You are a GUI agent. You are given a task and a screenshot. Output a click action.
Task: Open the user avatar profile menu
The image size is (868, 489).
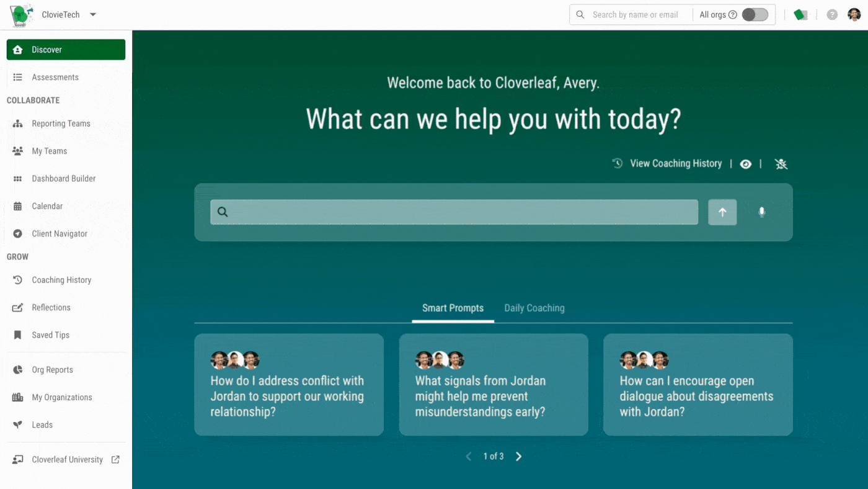[854, 15]
